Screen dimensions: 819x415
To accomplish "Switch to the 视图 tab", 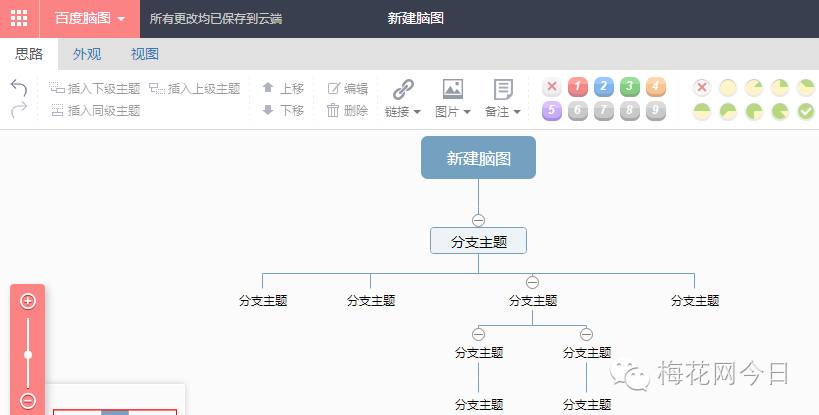I will 145,54.
